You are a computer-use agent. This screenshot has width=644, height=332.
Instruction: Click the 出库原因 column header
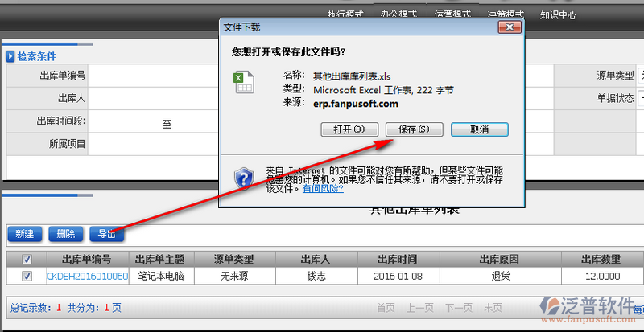(x=500, y=260)
